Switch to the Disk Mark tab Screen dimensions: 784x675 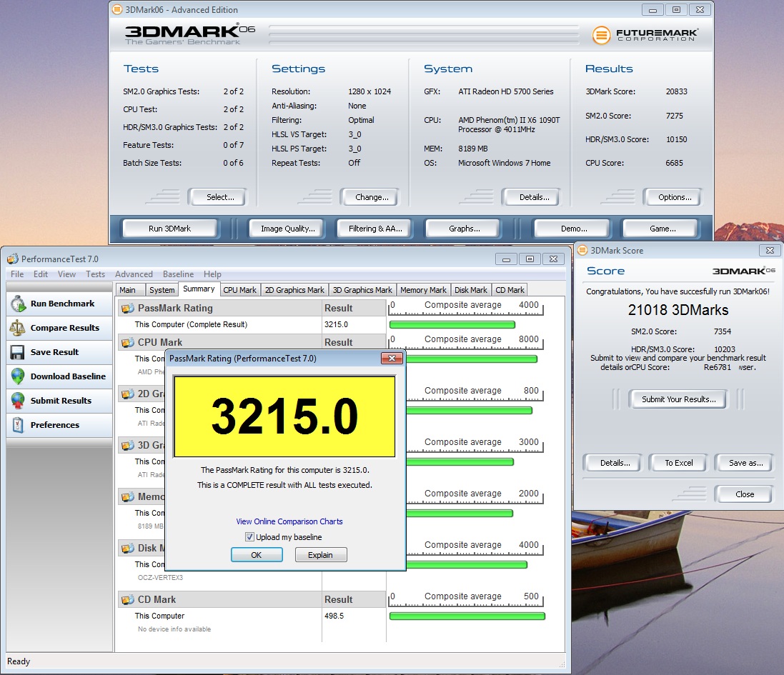tap(470, 290)
